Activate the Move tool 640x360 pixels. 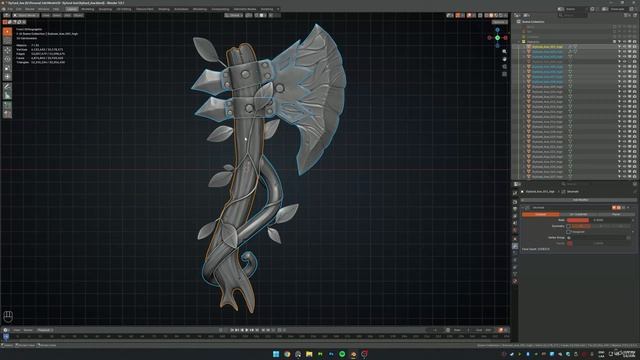coord(7,50)
